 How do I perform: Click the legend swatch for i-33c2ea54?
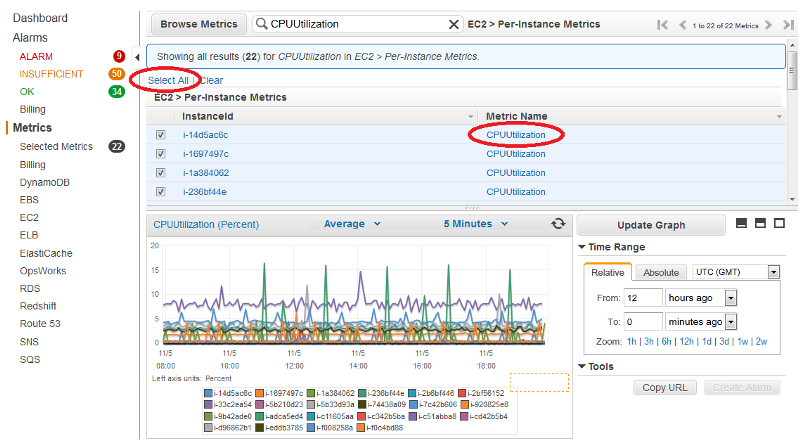point(208,404)
